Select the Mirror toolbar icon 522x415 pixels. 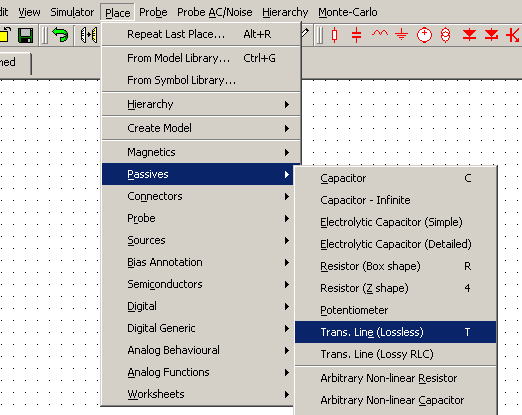89,35
